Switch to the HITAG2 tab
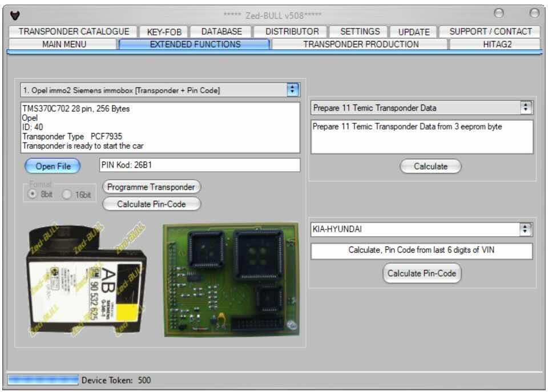The height and width of the screenshot is (392, 548). click(x=497, y=45)
